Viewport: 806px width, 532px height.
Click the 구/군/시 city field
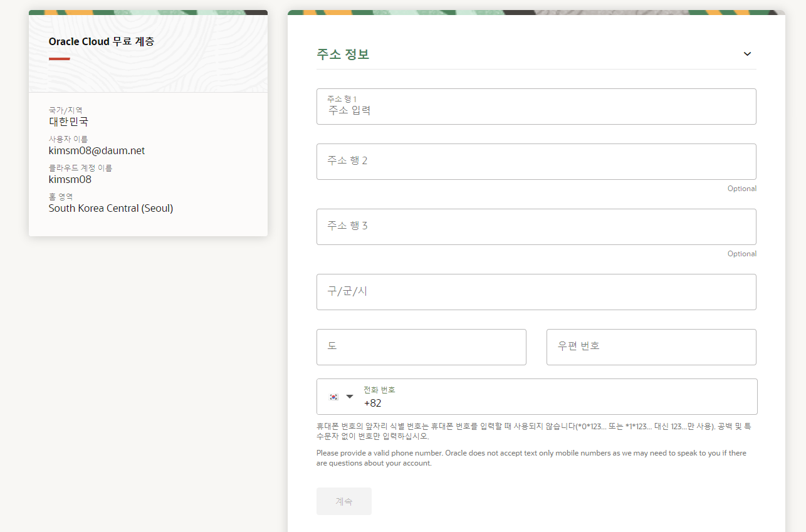[536, 292]
